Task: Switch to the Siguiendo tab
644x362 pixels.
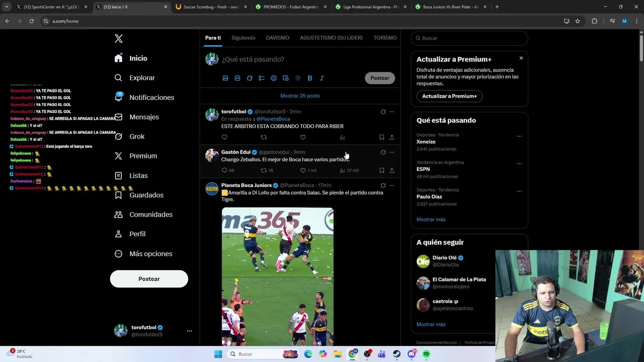Action: coord(243,38)
